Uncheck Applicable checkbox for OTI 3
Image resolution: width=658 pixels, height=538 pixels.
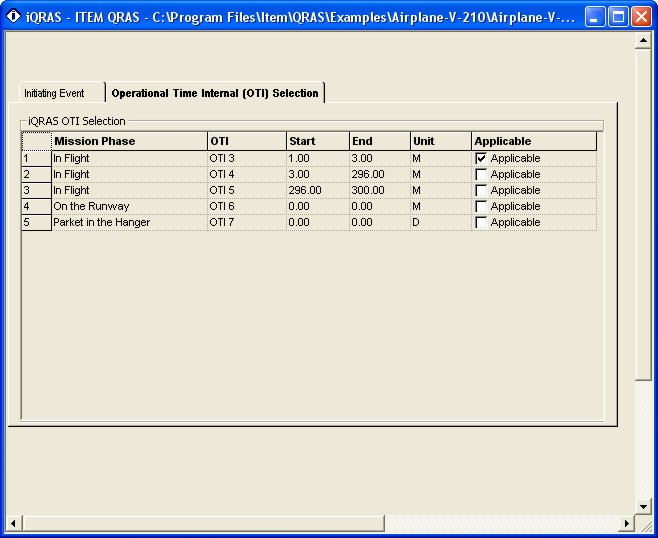click(x=482, y=158)
